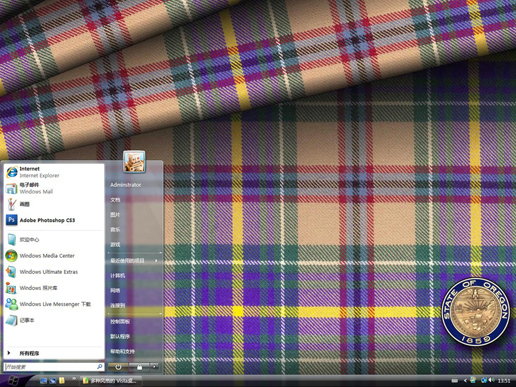Launch Adobe Photoshop CS3
The image size is (516, 387).
click(54, 220)
